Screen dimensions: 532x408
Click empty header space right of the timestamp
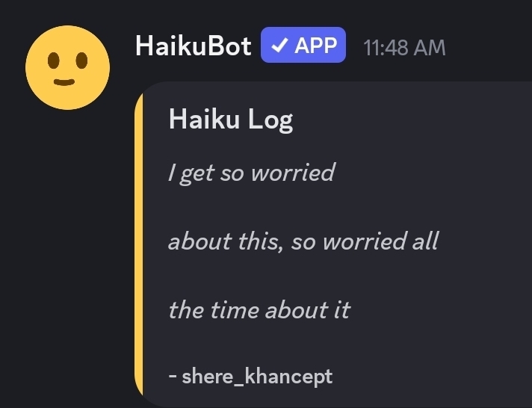coord(489,48)
